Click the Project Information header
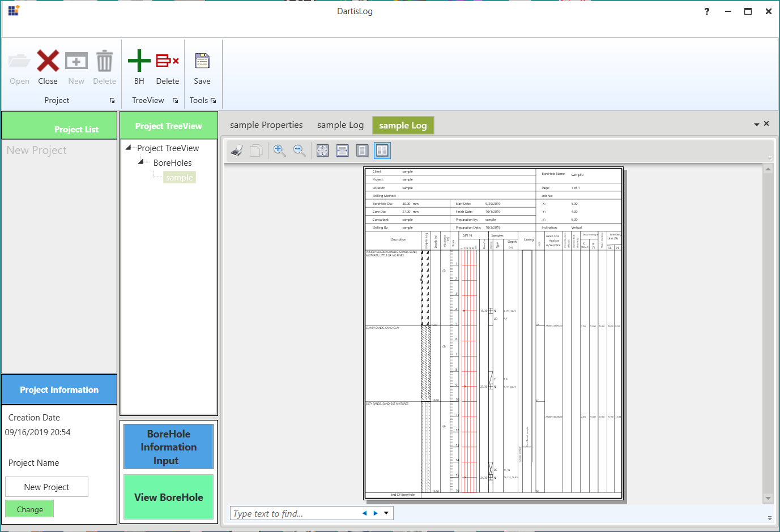 tap(59, 389)
